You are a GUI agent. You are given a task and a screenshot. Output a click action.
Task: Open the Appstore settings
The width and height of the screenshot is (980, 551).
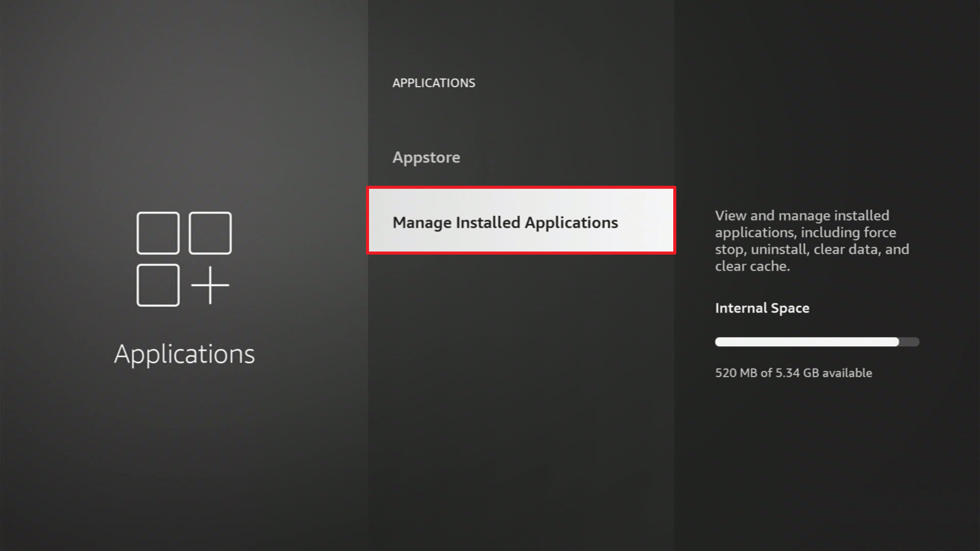[521, 157]
